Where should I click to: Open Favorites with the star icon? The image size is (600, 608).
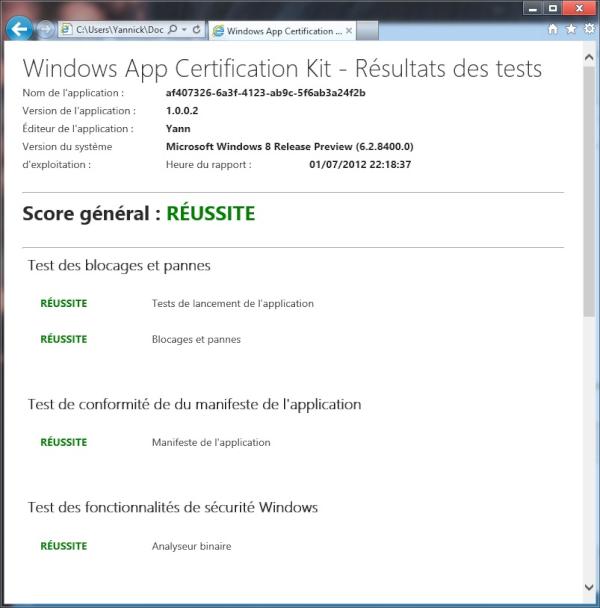[x=571, y=29]
